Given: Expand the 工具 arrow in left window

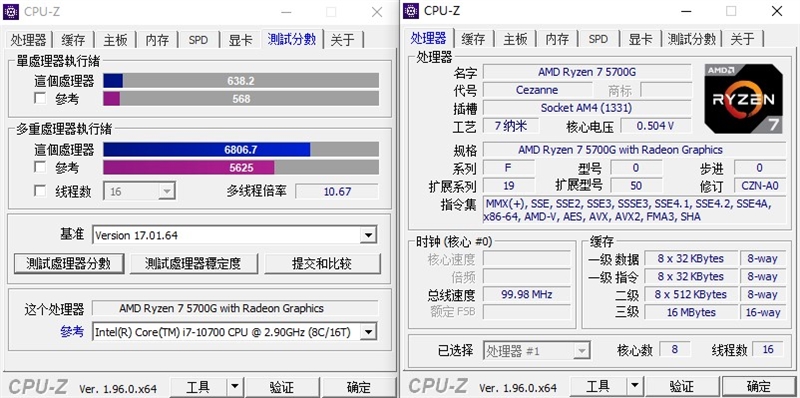Looking at the screenshot, I should pos(234,387).
